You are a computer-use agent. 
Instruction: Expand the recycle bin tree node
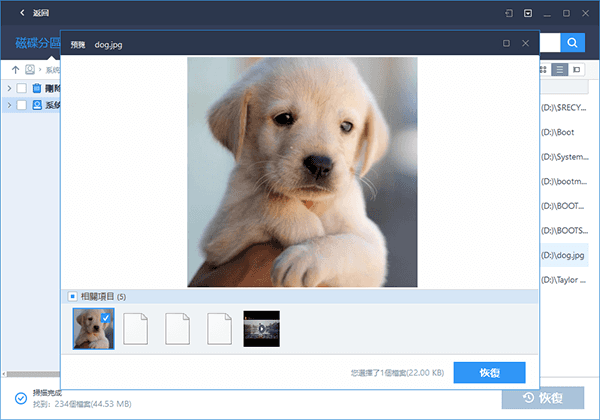click(x=9, y=88)
